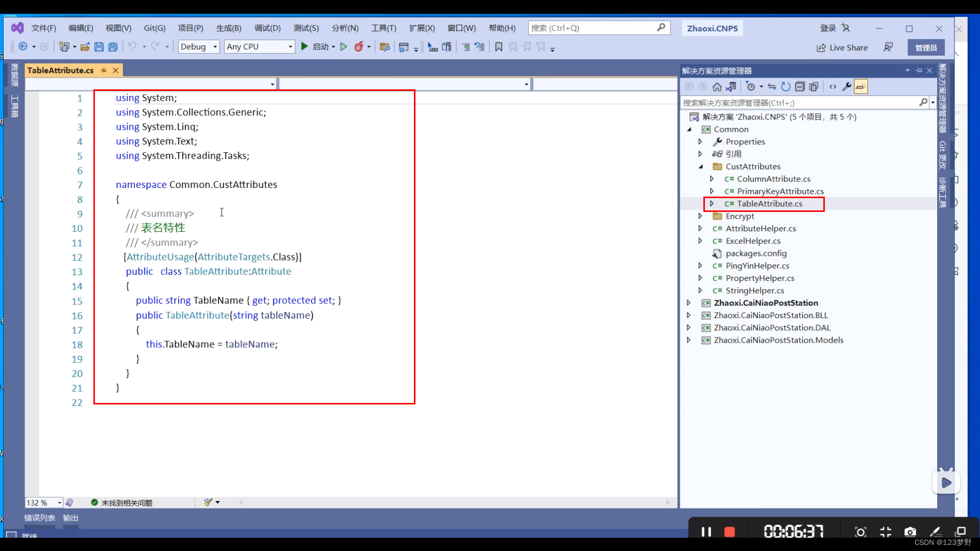Click the Live Share button

[x=842, y=47]
